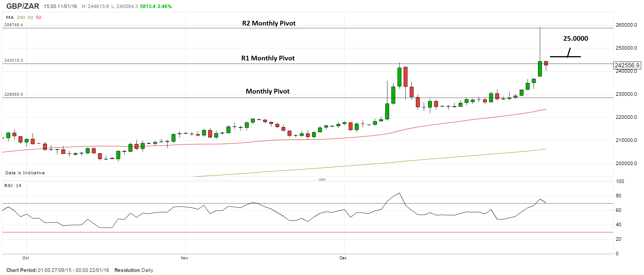Screen dimensions: 644x275
Task: Click the Dec date axis marker
Action: coord(343,258)
